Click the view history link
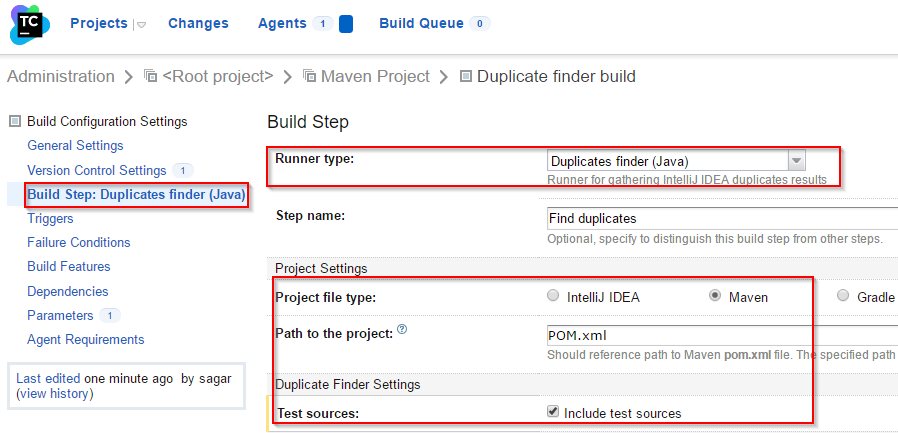The image size is (898, 433). (54, 393)
